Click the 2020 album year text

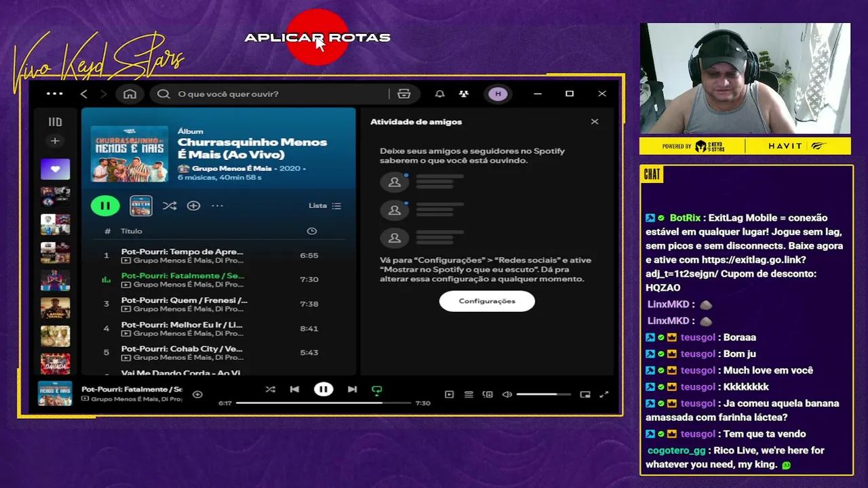289,168
